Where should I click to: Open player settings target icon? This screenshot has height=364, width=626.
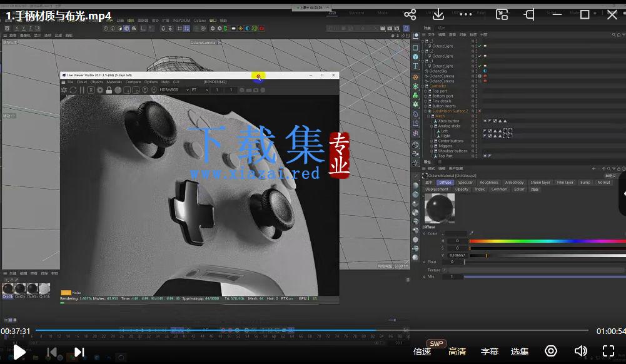(551, 351)
